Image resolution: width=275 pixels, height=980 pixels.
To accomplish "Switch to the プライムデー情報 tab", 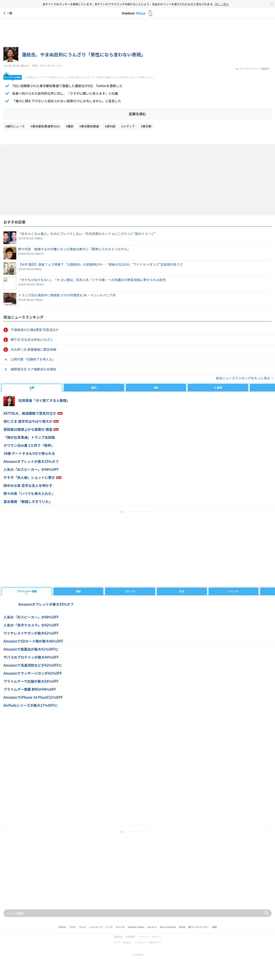I will coord(27,592).
